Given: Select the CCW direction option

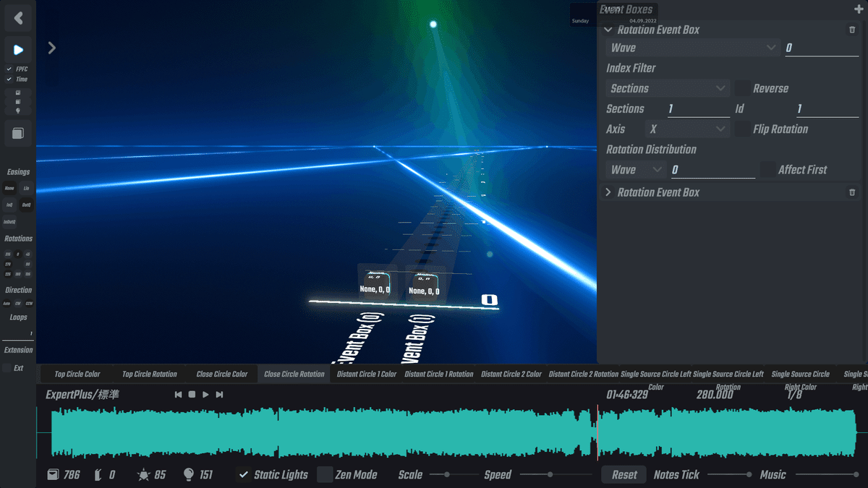Looking at the screenshot, I should [29, 304].
